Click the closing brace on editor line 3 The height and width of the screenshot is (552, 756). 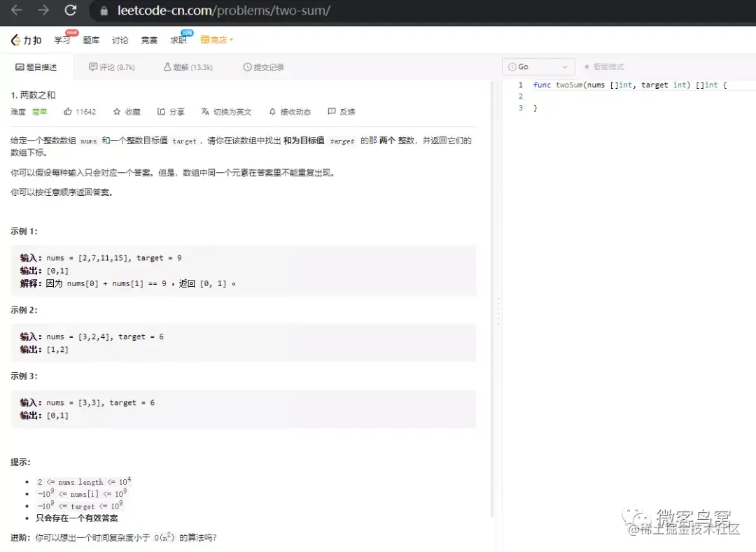point(535,108)
